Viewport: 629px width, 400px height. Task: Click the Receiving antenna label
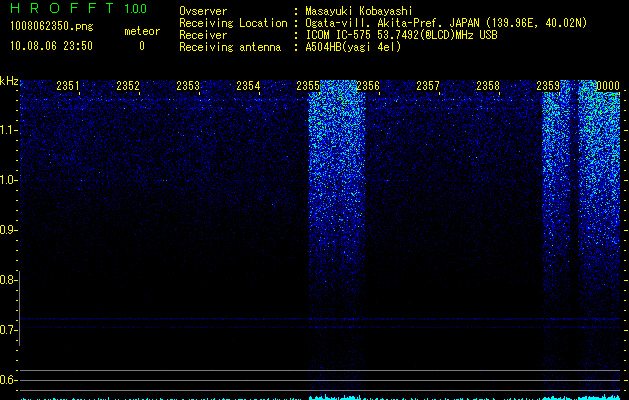coord(230,47)
